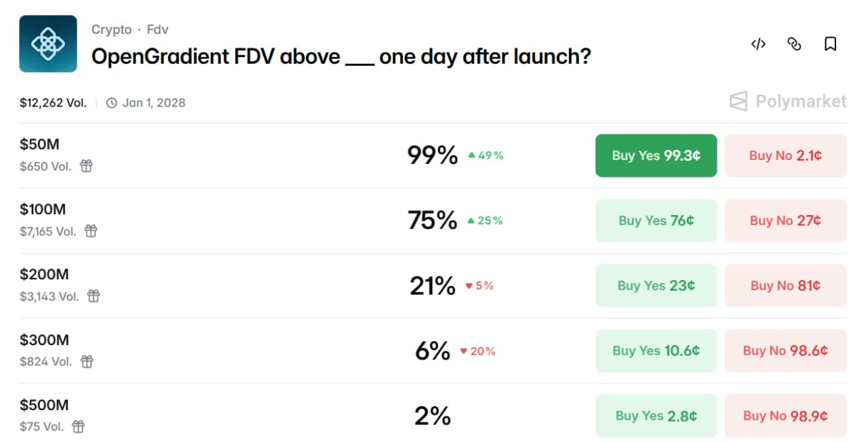The height and width of the screenshot is (442, 868).
Task: Click the gift icon on $50M row
Action: point(86,166)
